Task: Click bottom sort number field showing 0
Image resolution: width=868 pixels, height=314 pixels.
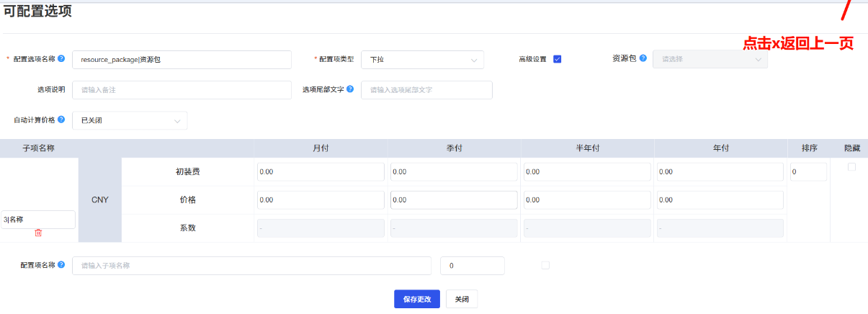Action: (473, 266)
